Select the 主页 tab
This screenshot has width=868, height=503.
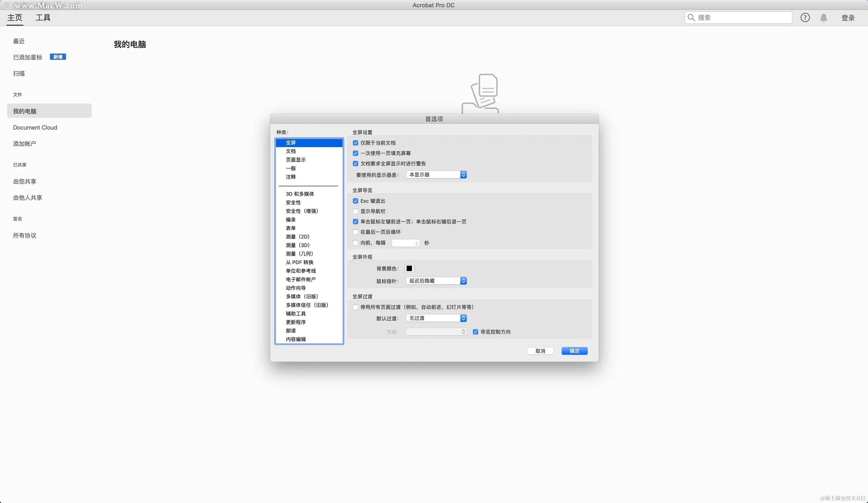pos(15,18)
